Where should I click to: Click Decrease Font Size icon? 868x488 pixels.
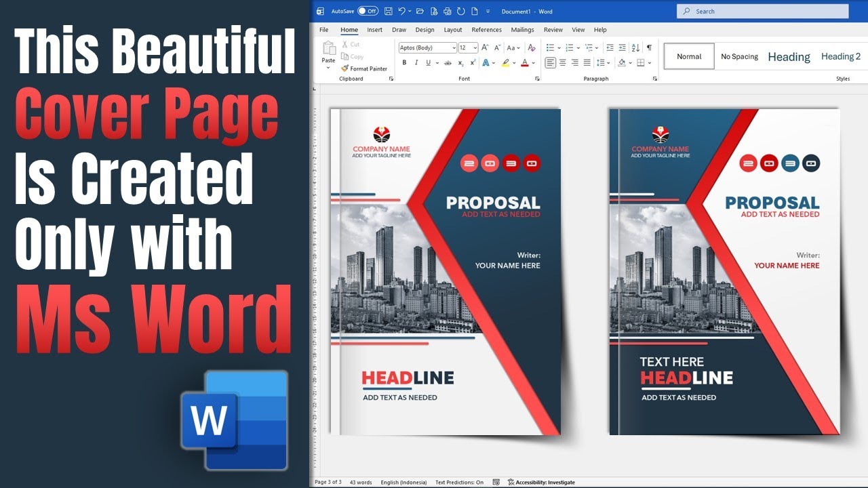click(x=496, y=47)
